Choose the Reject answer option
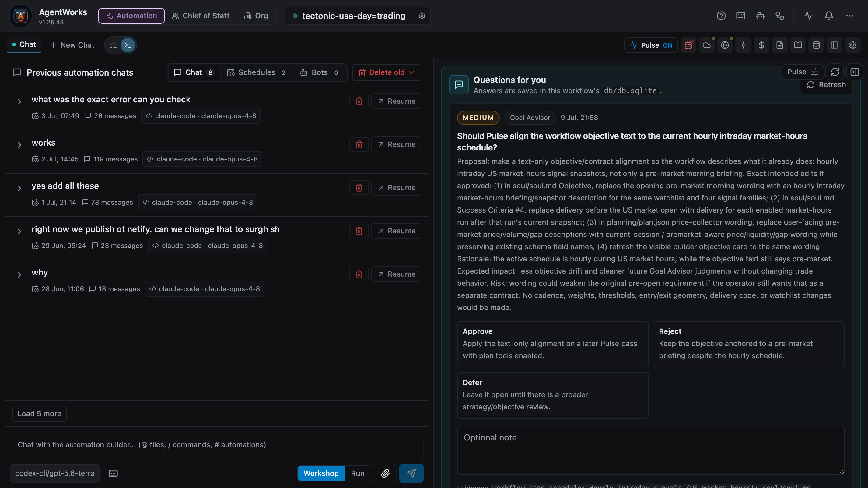The width and height of the screenshot is (868, 488). coord(749,344)
